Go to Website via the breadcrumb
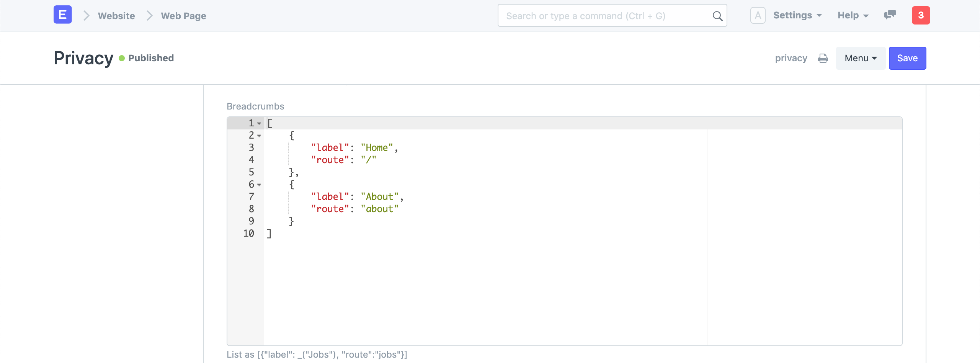 tap(116, 16)
